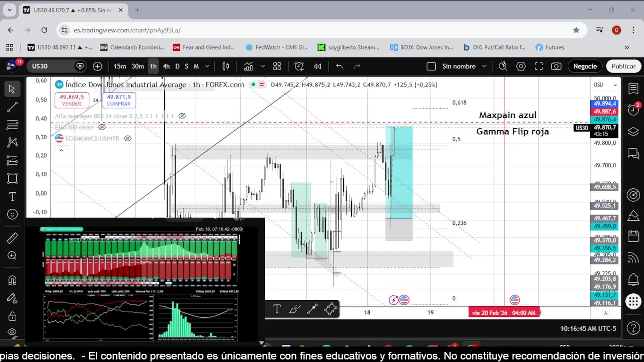Open the chats panel

(x=633, y=153)
